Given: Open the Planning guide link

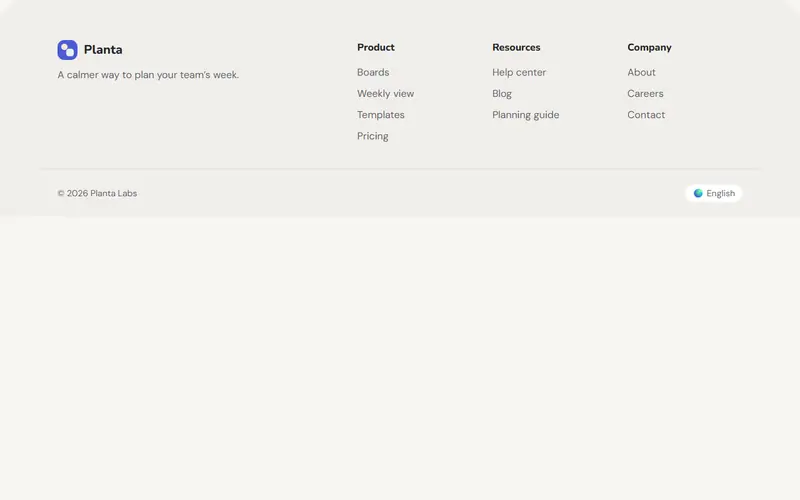Looking at the screenshot, I should pos(526,115).
